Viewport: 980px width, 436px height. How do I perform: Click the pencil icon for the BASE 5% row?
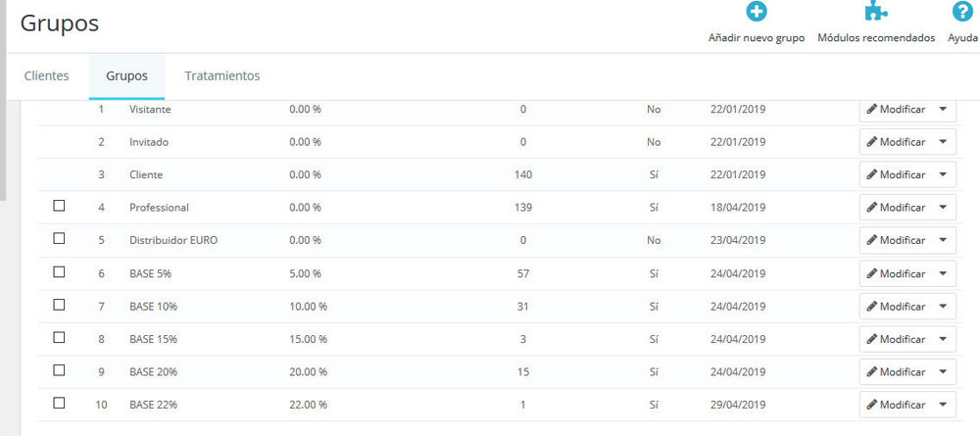click(872, 273)
